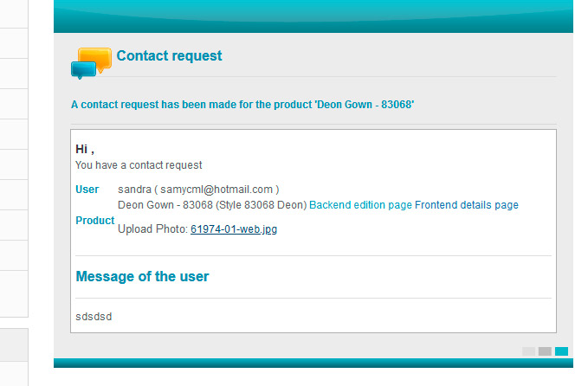Image resolution: width=588 pixels, height=386 pixels.
Task: Click the 'Message of the user' heading
Action: pyautogui.click(x=142, y=277)
